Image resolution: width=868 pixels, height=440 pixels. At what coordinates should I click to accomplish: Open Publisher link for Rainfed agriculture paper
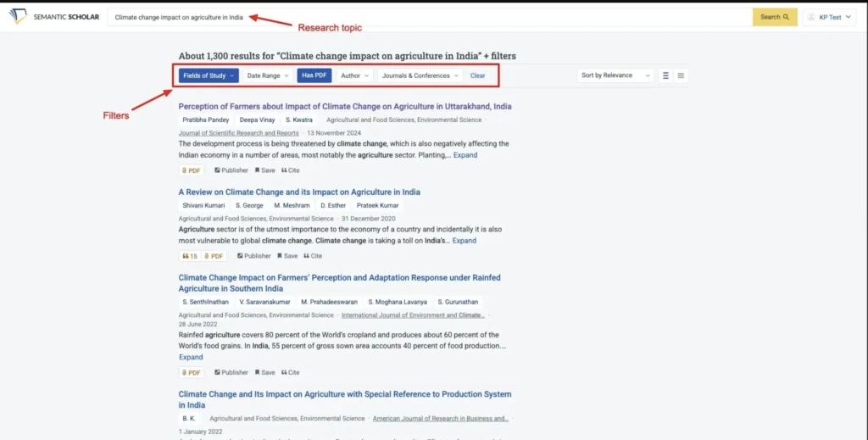(231, 372)
